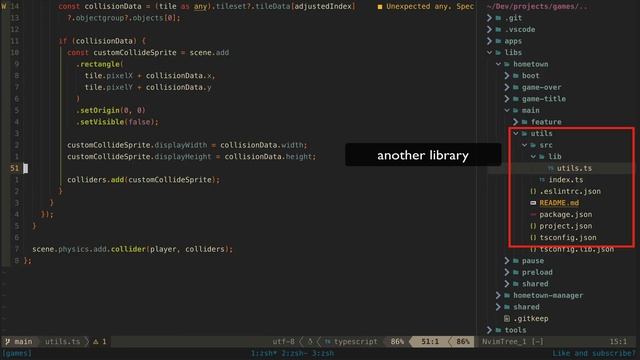Screen dimensions: 640x360
Task: Click the markdown icon beside README.md
Action: 533,202
